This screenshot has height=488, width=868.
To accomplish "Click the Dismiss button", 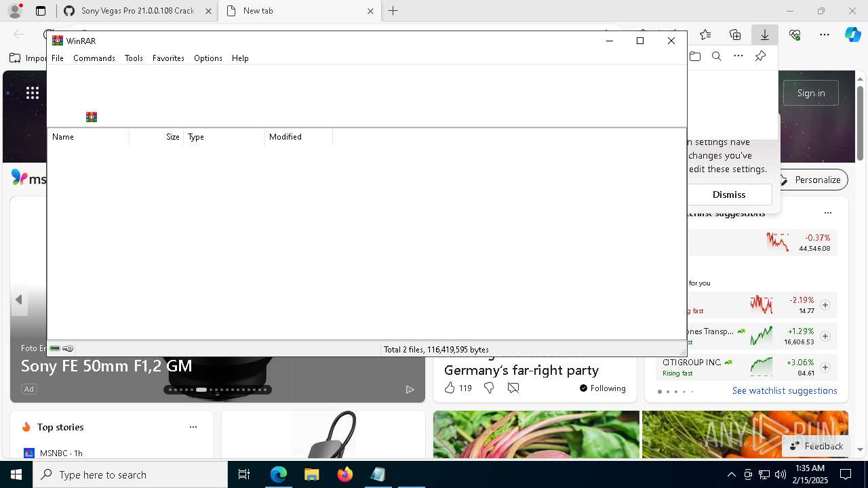I will [x=729, y=195].
